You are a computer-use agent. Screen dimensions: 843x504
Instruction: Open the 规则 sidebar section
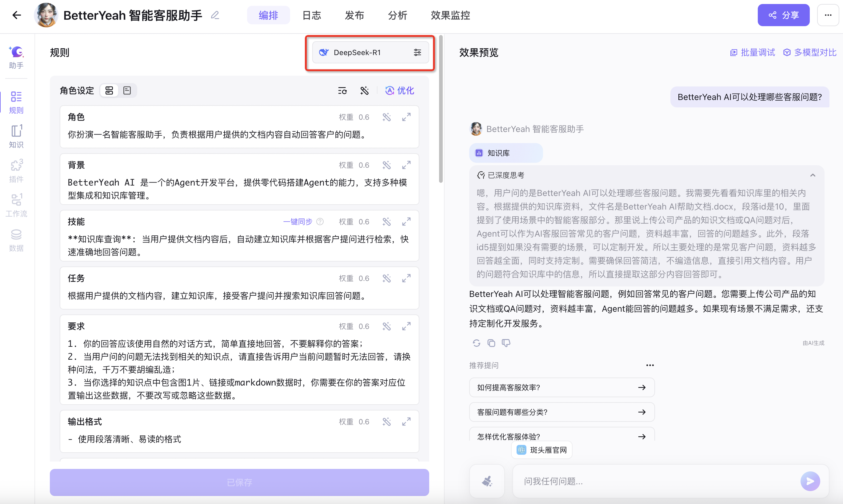click(16, 102)
